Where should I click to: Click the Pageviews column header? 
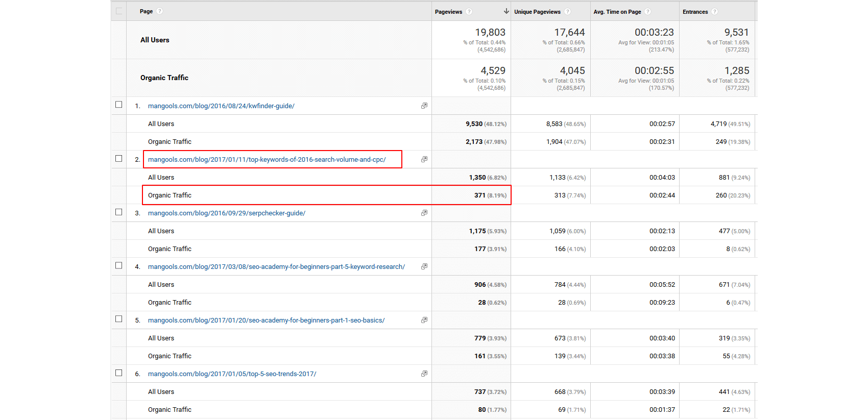[x=448, y=12]
